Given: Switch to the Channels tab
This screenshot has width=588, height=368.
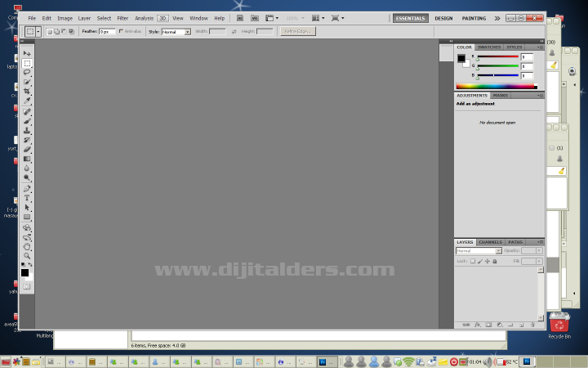Looking at the screenshot, I should [490, 242].
